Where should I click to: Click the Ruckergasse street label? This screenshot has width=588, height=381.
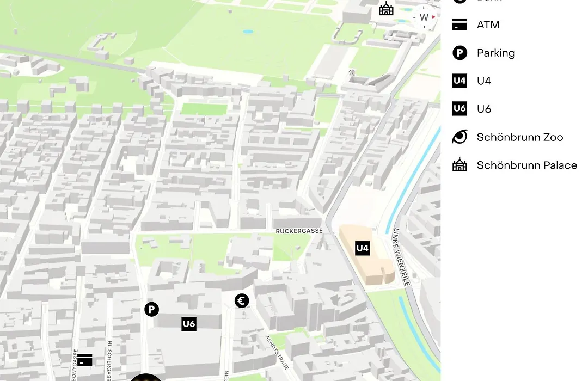point(299,231)
